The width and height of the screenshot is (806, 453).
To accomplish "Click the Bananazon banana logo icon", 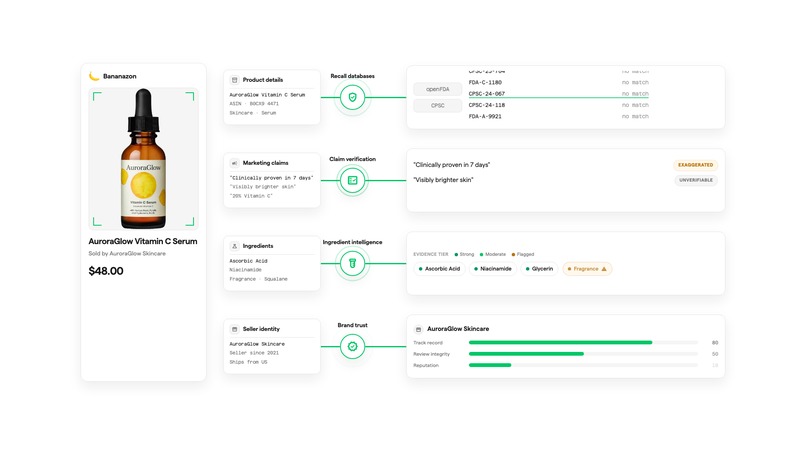I will tap(94, 76).
